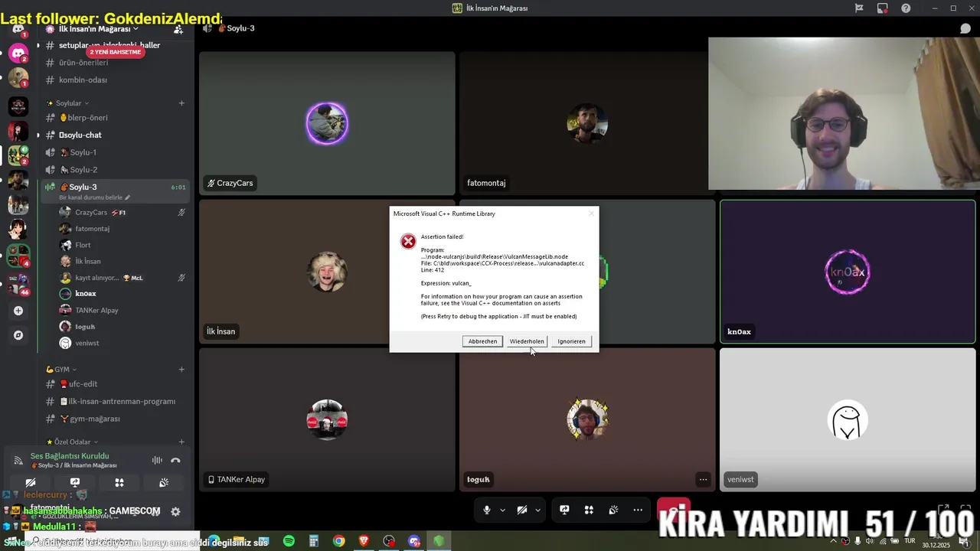The image size is (980, 551).
Task: Add a channel to the GYM category
Action: pos(181,369)
